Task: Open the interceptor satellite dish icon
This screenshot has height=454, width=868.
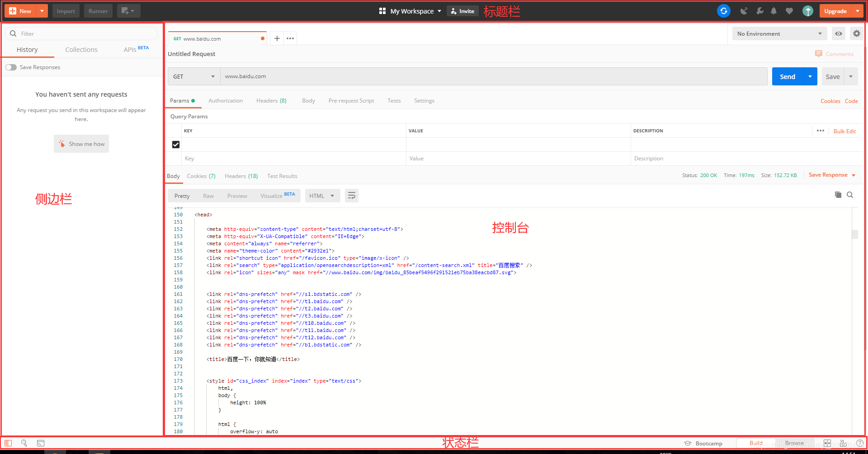Action: coord(744,11)
